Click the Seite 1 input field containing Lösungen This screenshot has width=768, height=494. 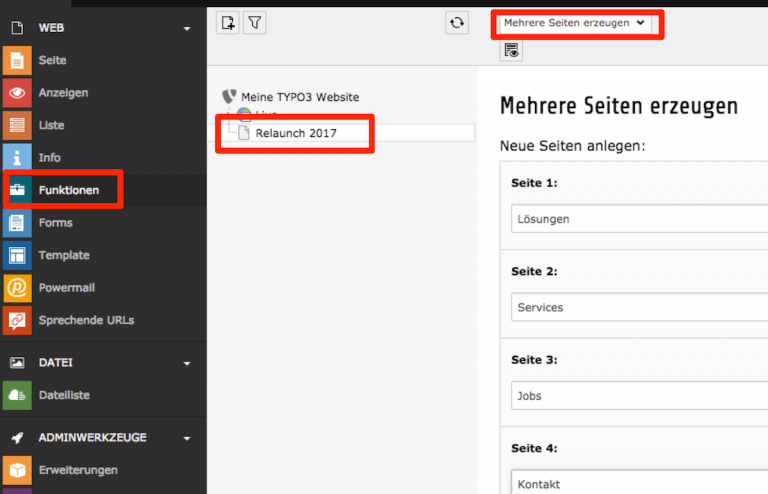pyautogui.click(x=639, y=219)
